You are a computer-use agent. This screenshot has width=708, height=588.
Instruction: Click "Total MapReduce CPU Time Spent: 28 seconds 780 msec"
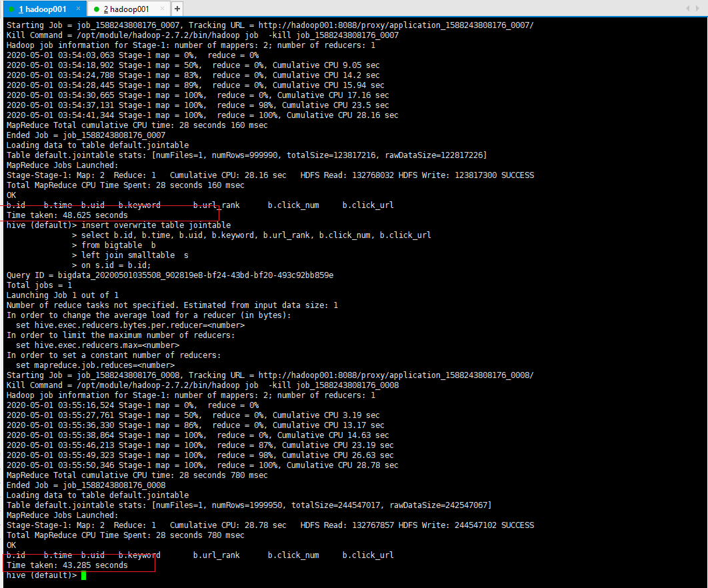coord(125,535)
